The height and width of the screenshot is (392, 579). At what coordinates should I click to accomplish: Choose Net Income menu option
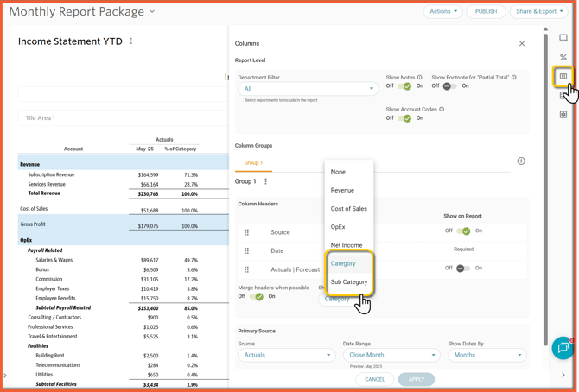point(347,245)
